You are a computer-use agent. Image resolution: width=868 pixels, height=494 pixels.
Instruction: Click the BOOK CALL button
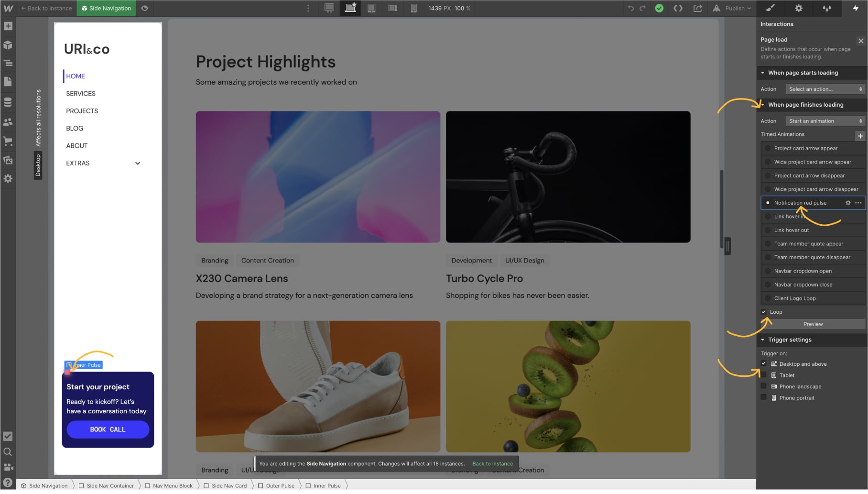coord(108,429)
